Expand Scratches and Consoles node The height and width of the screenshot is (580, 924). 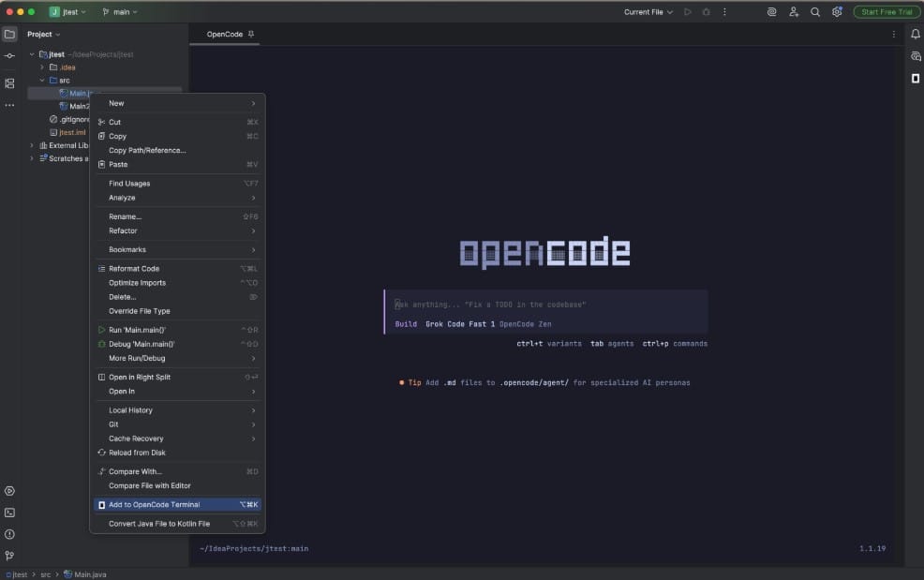[32, 158]
